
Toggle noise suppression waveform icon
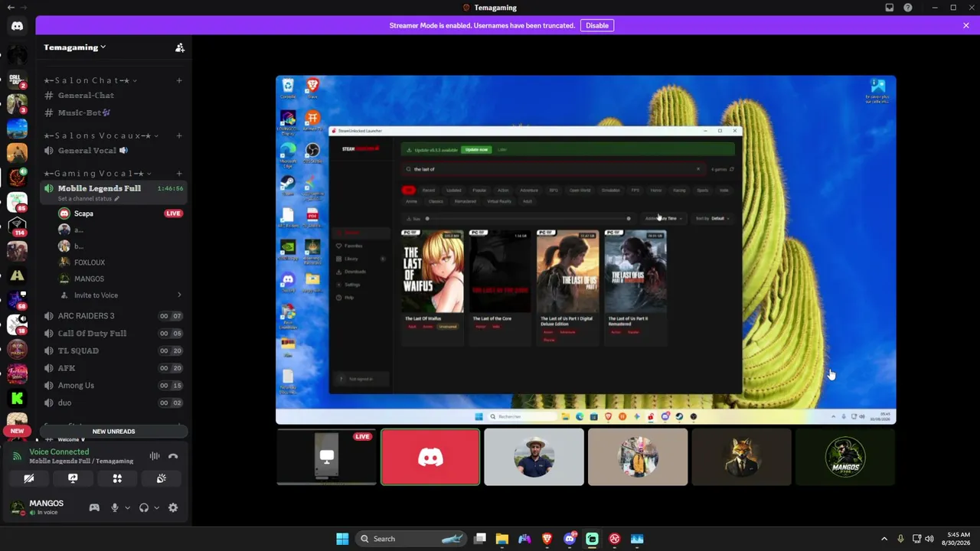pos(155,456)
